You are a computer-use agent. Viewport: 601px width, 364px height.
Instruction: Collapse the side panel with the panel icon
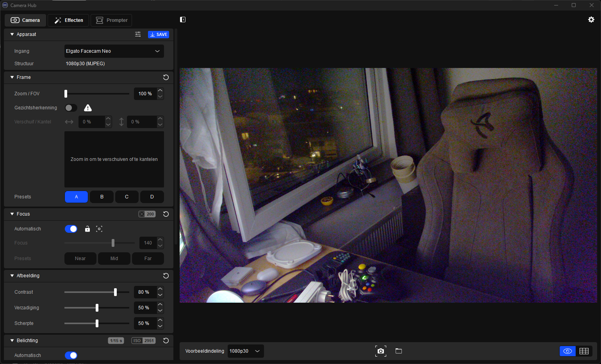pos(183,20)
